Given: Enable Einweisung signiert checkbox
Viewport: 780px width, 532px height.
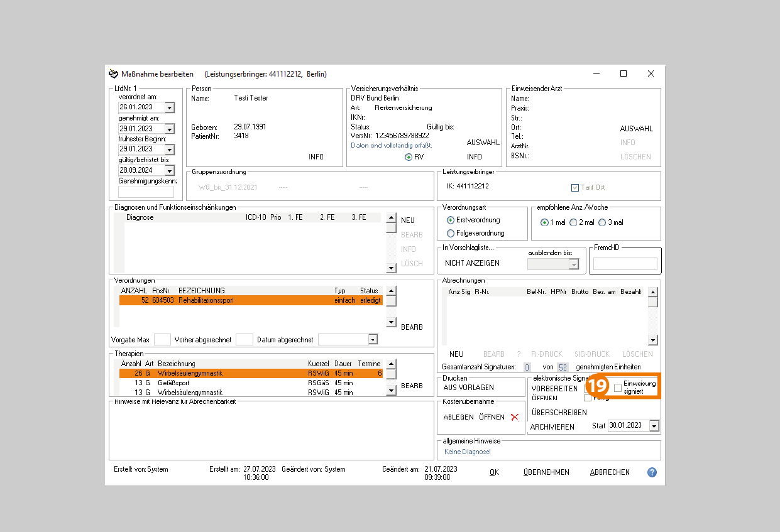Looking at the screenshot, I should coord(618,388).
